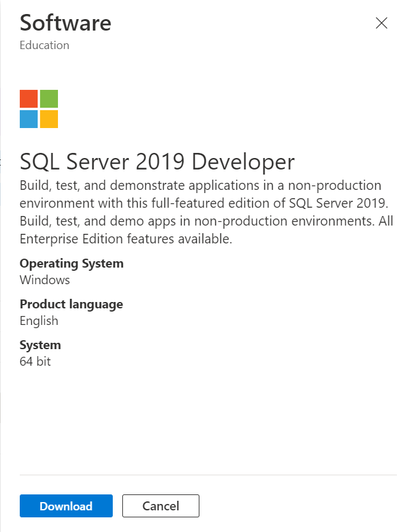The image size is (409, 532).
Task: Close the Software panel with the X
Action: point(382,24)
